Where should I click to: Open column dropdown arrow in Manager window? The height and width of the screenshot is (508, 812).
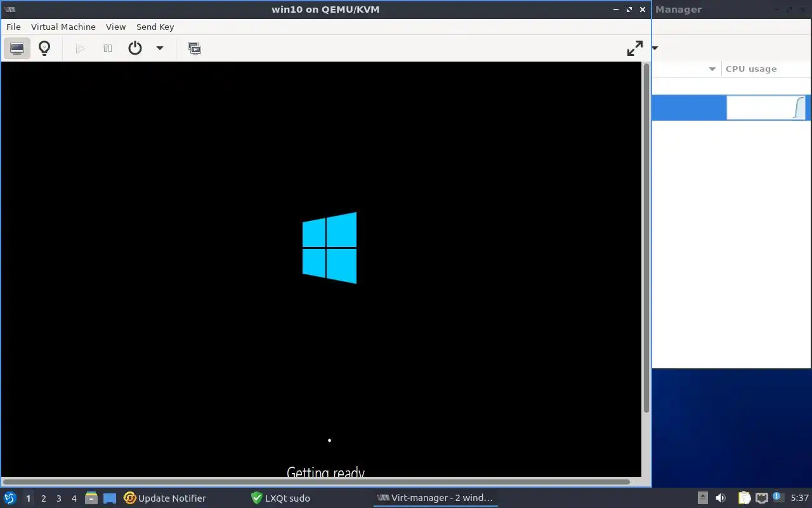click(712, 69)
